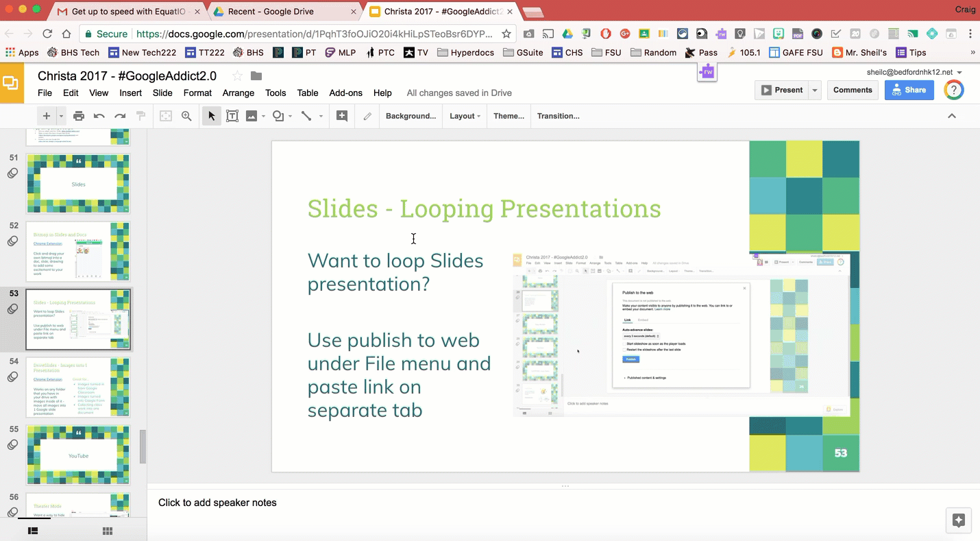The image size is (980, 541).
Task: Open the Comments button
Action: [853, 90]
